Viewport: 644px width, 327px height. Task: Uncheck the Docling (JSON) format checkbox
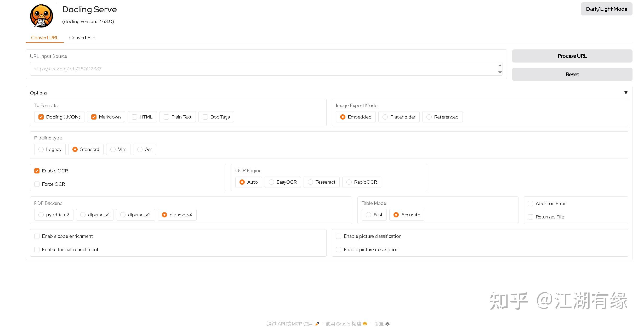click(x=41, y=117)
